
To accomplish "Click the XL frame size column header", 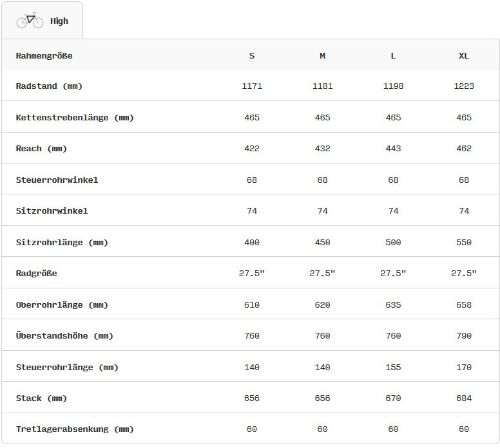I will tap(464, 56).
